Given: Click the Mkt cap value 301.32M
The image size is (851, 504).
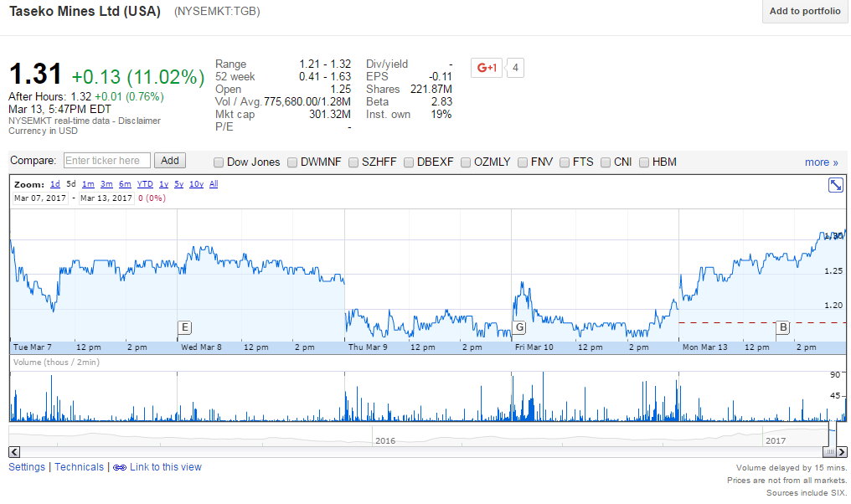Looking at the screenshot, I should pos(330,114).
